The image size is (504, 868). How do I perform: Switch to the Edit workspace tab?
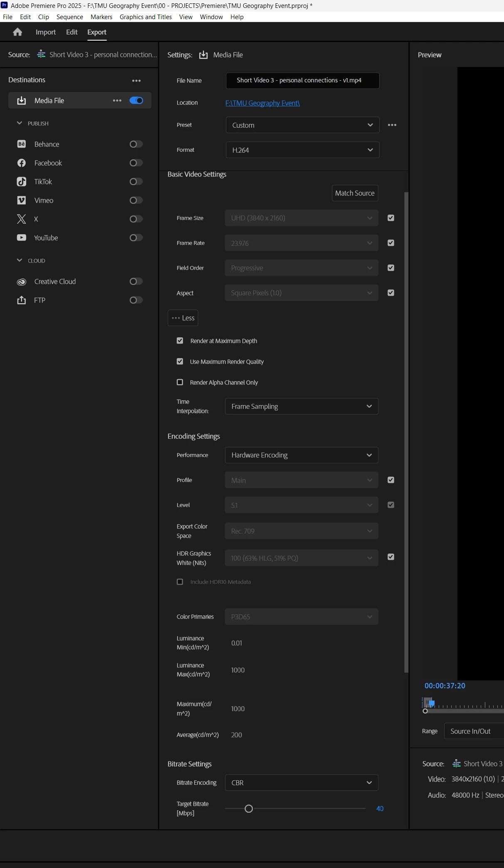(72, 32)
